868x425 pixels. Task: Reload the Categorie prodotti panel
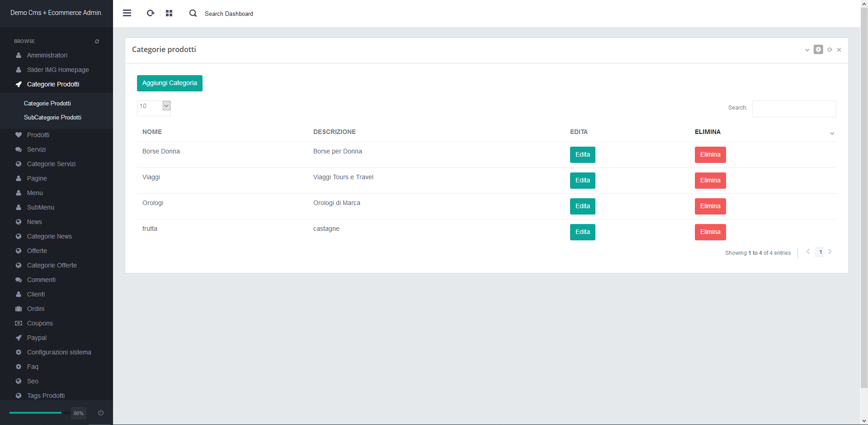(830, 50)
